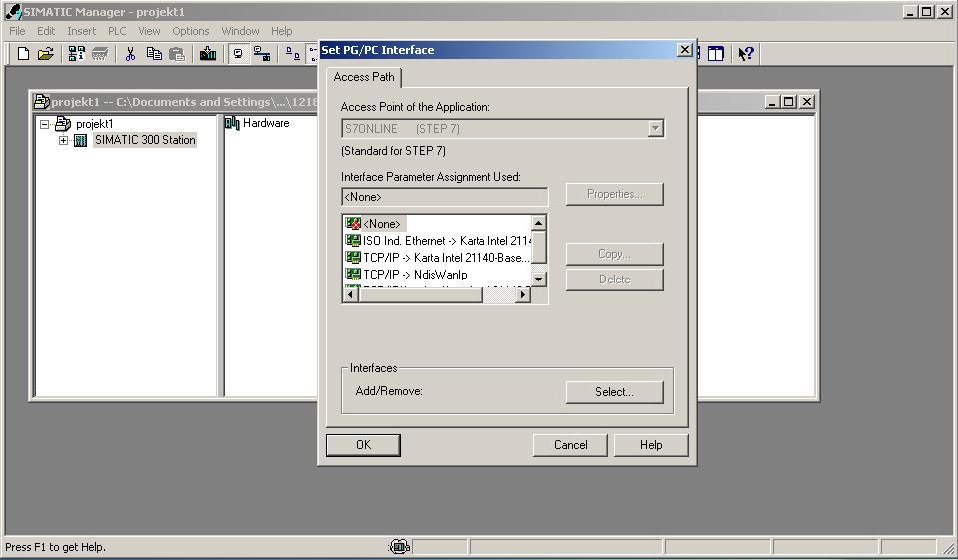Viewport: 958px width, 560px height.
Task: Click the Cut scissors icon
Action: pyautogui.click(x=130, y=54)
